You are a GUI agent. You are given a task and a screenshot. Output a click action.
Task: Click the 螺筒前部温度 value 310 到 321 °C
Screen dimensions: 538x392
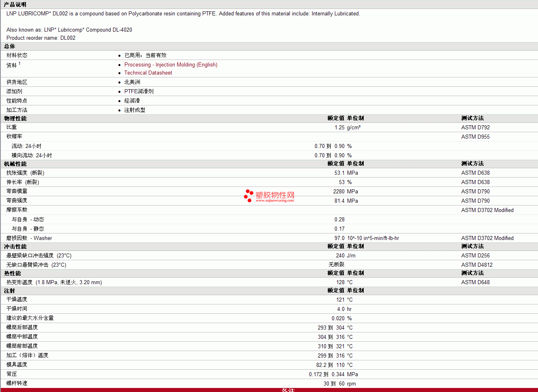[x=335, y=347]
